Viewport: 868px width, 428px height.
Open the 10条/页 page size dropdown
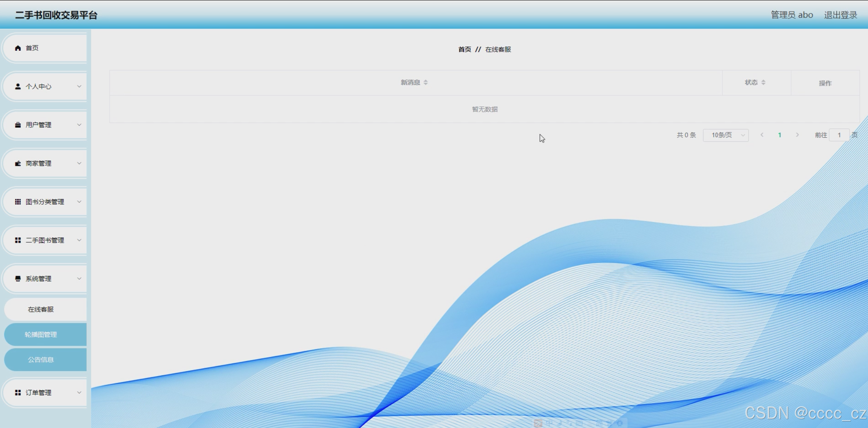tap(725, 135)
